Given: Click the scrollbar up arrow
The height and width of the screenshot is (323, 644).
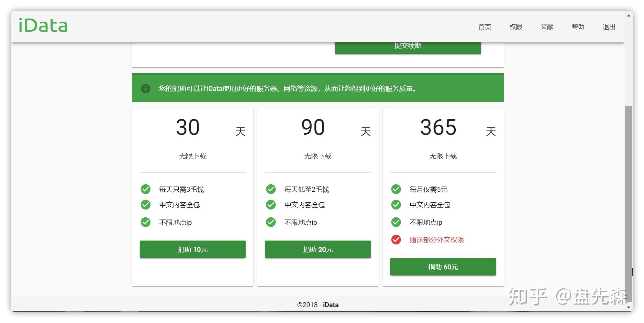Looking at the screenshot, I should pos(628,15).
